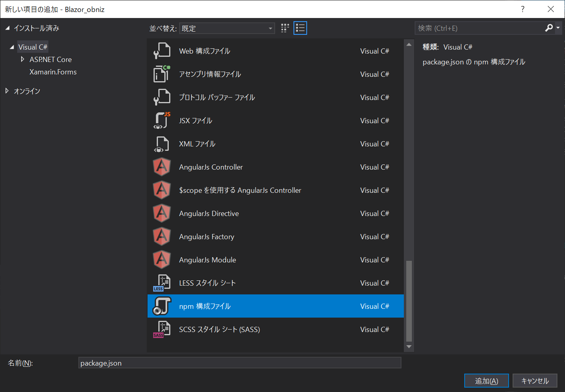
Task: Expand the ASP.NET Core tree node
Action: [x=22, y=59]
